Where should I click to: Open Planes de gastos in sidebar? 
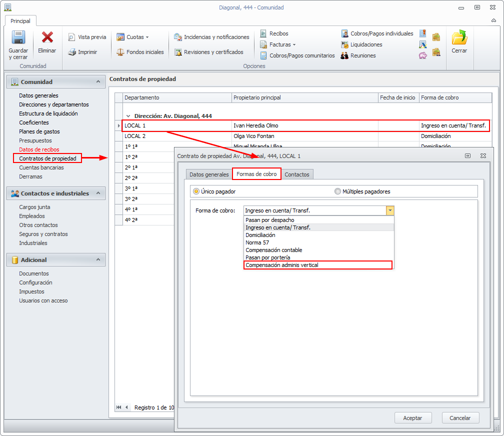click(x=39, y=131)
